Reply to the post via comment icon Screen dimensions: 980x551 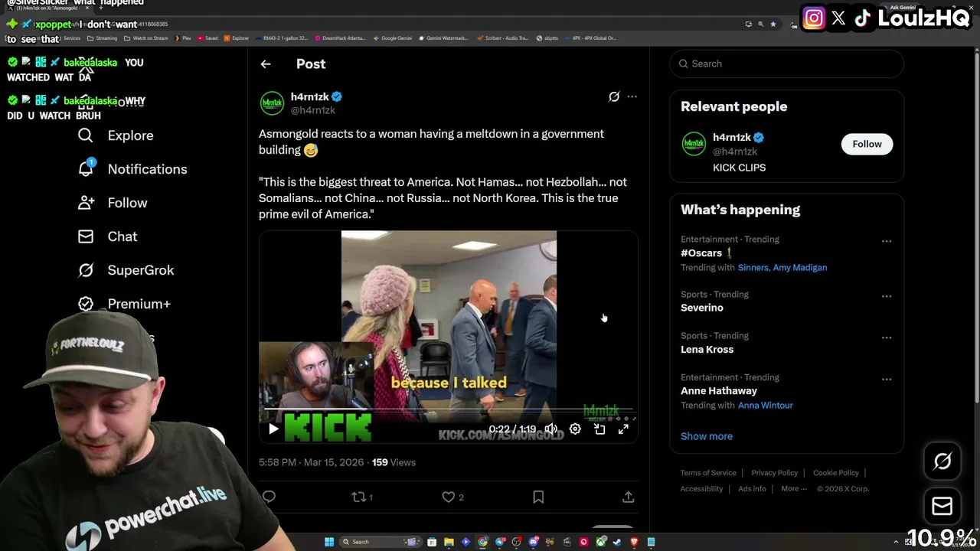click(x=269, y=497)
